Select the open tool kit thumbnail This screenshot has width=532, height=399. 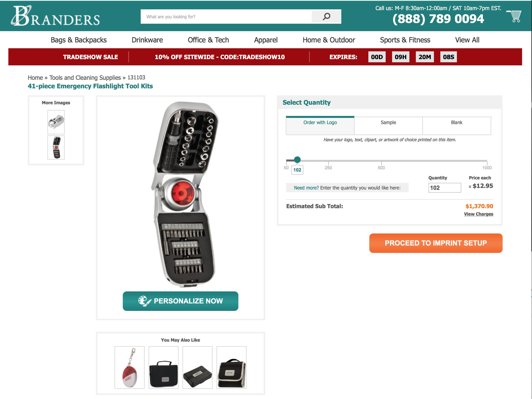pos(56,147)
